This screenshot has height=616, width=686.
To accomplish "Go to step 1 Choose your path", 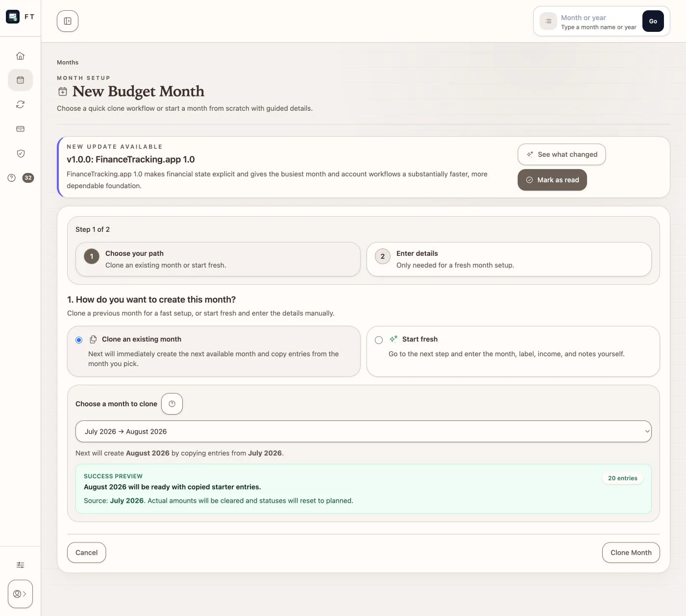I will click(x=218, y=259).
